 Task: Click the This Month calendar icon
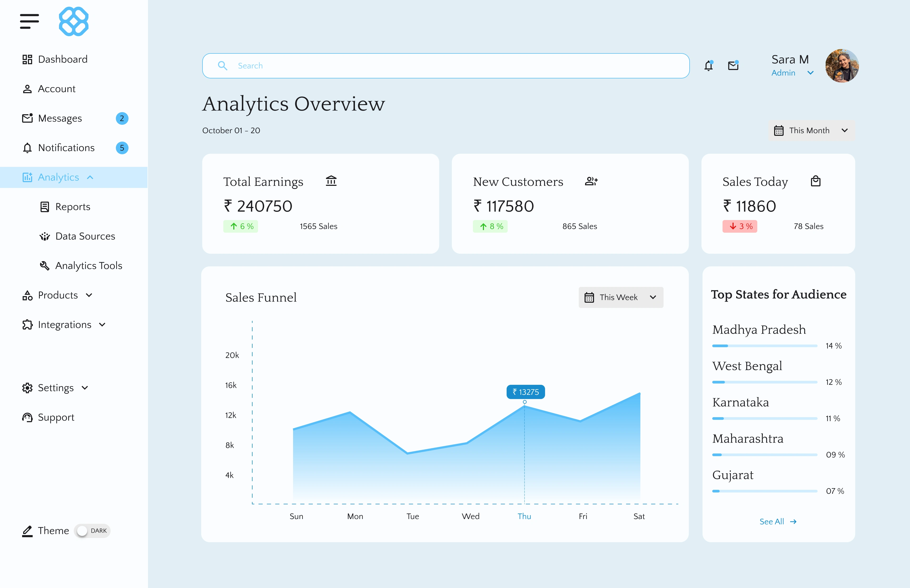779,131
